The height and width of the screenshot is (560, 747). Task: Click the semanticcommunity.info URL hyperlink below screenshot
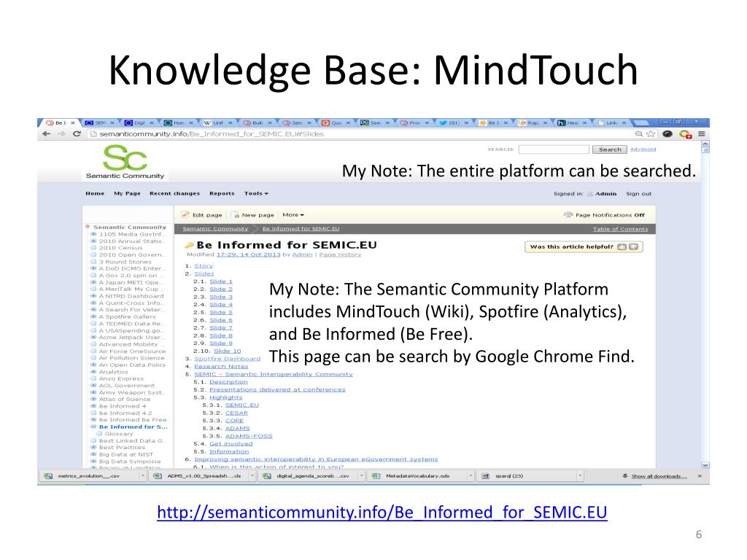pyautogui.click(x=382, y=513)
